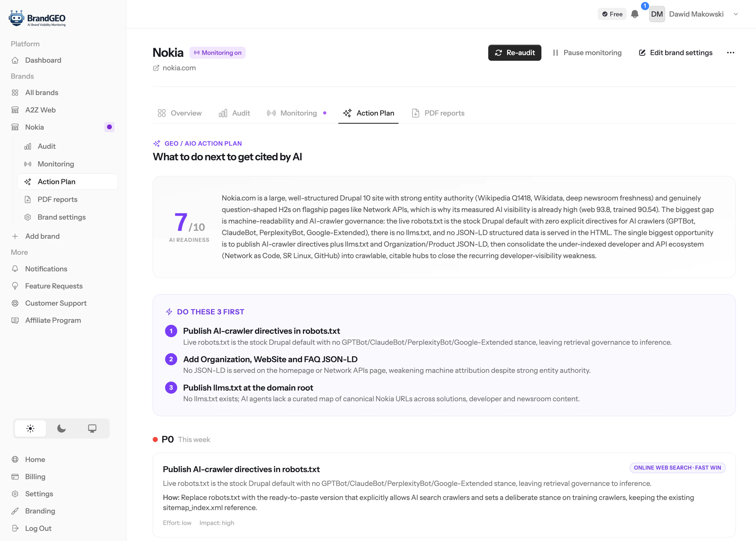Select Action Plan in the sidebar
The height and width of the screenshot is (541, 756).
pyautogui.click(x=67, y=182)
